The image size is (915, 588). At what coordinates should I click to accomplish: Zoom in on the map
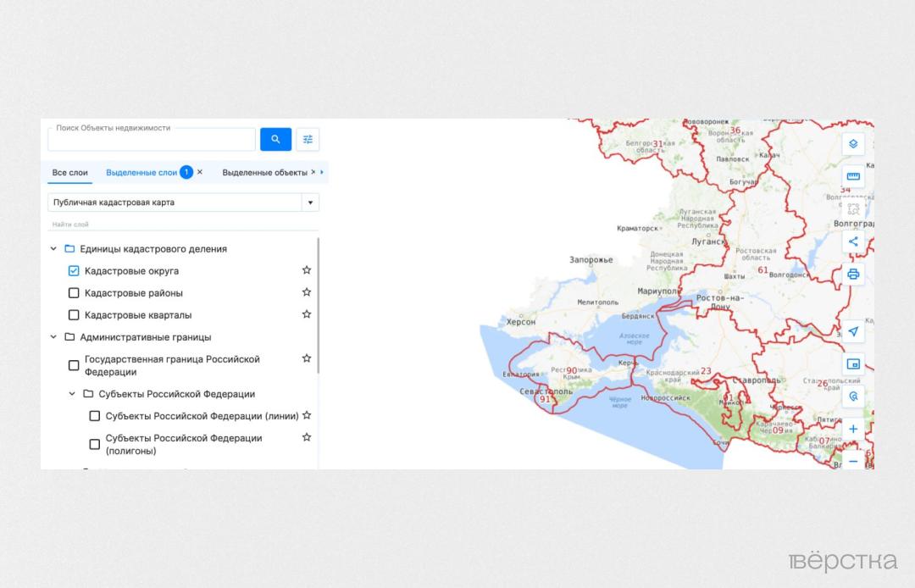[853, 429]
